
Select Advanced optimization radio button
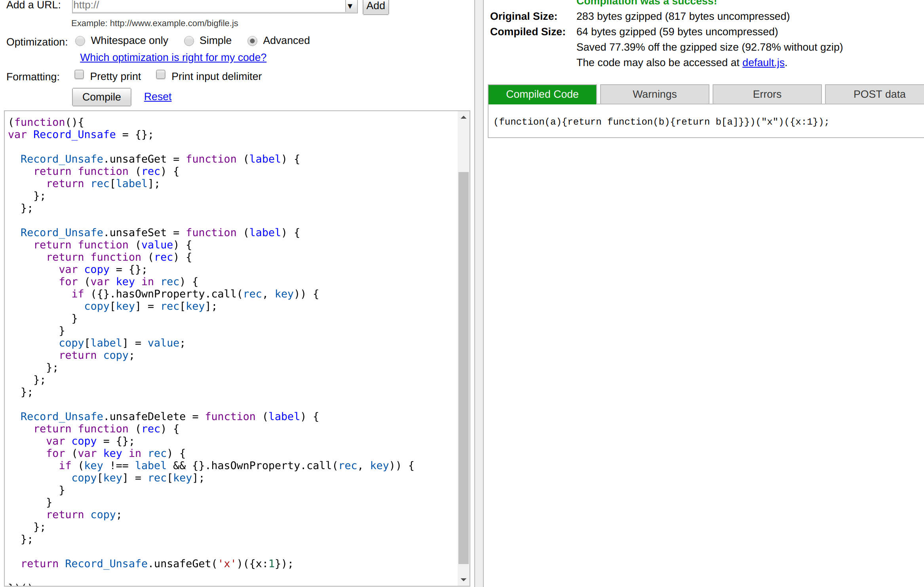point(252,41)
